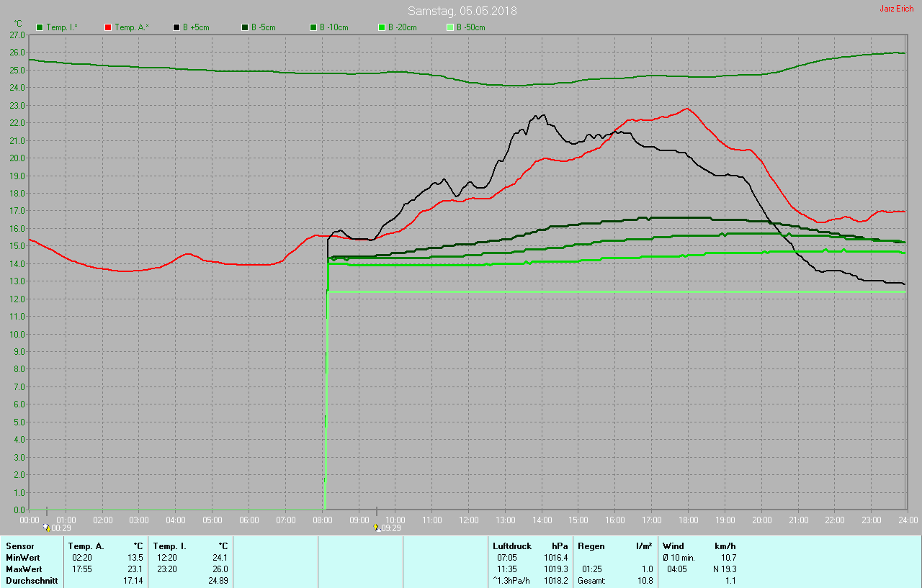Click the '°C' unit label above y-axis

[19, 25]
